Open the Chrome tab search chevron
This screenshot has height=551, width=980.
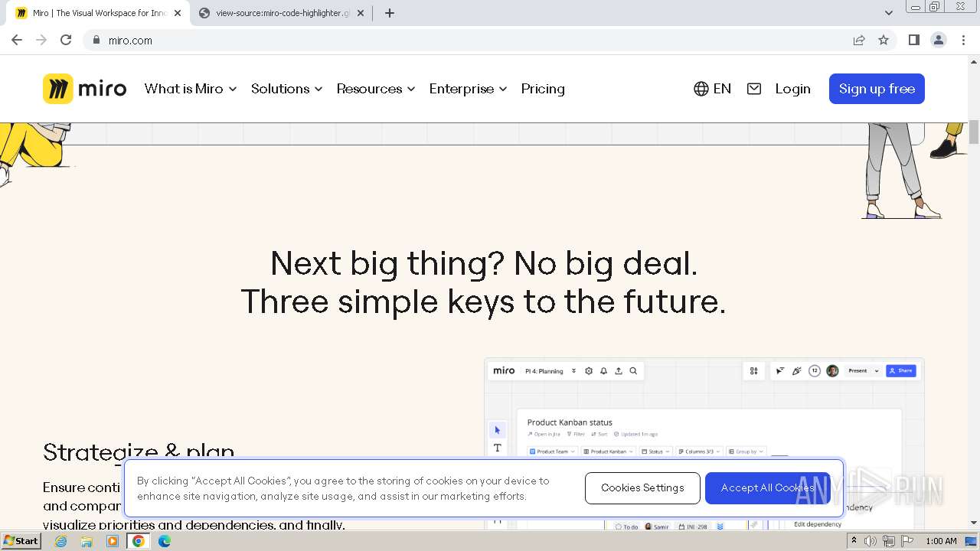click(888, 13)
